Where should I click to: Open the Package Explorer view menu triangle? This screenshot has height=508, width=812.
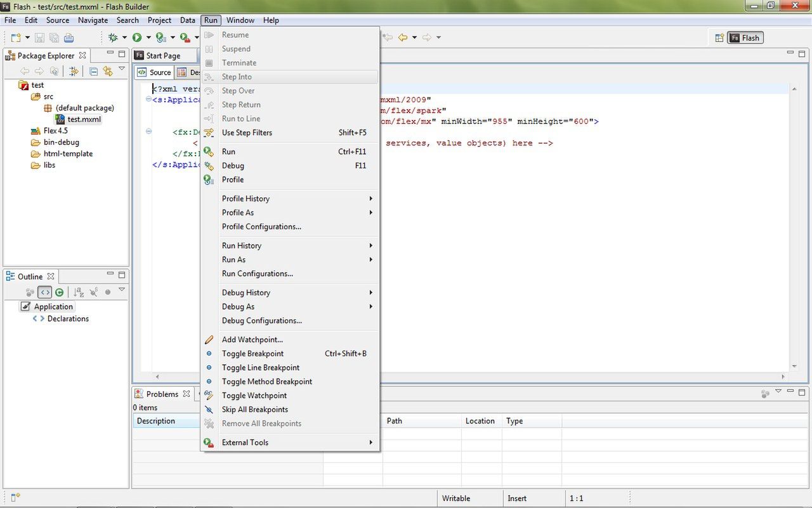[x=122, y=69]
